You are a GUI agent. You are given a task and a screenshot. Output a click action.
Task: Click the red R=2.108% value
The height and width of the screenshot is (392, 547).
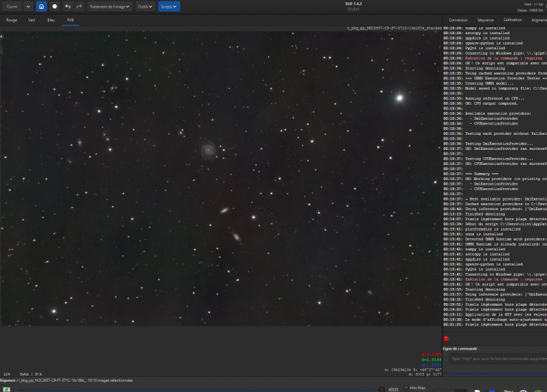point(431,354)
